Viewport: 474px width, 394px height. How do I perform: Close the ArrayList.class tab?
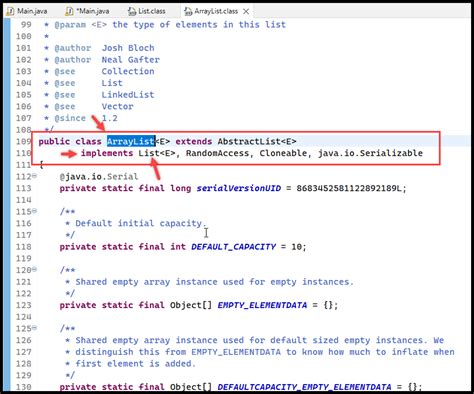click(246, 11)
